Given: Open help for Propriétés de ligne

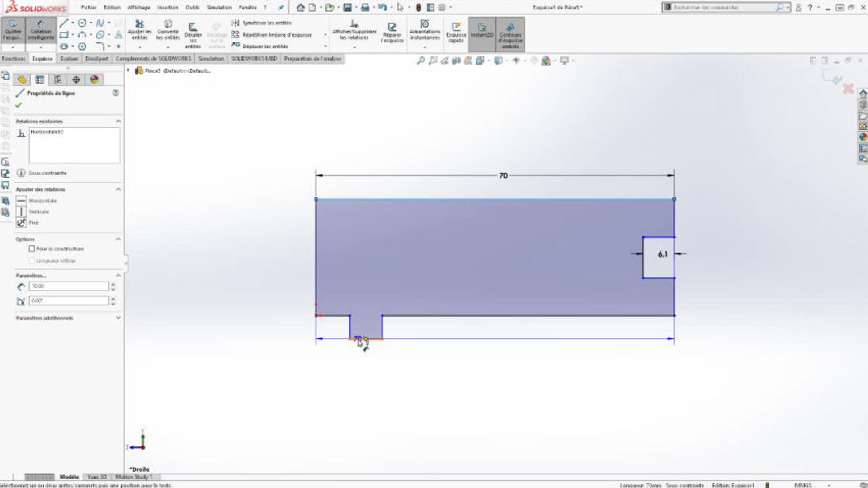Looking at the screenshot, I should point(116,93).
